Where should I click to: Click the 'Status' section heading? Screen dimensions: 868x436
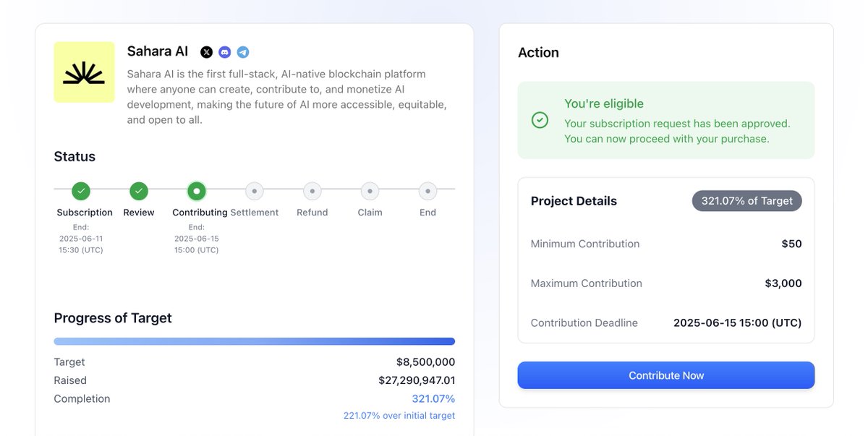[75, 156]
